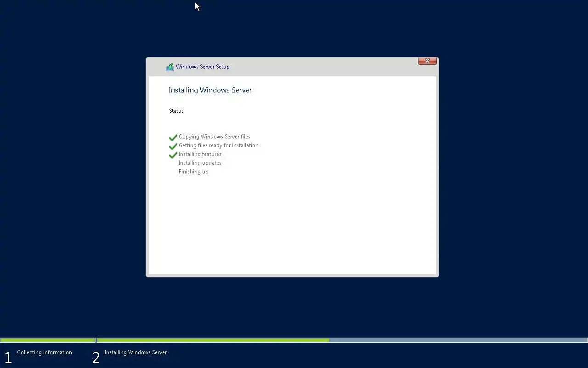Click the Windows Server Setup title icon
Screen dimensions: 588x368
(170, 67)
